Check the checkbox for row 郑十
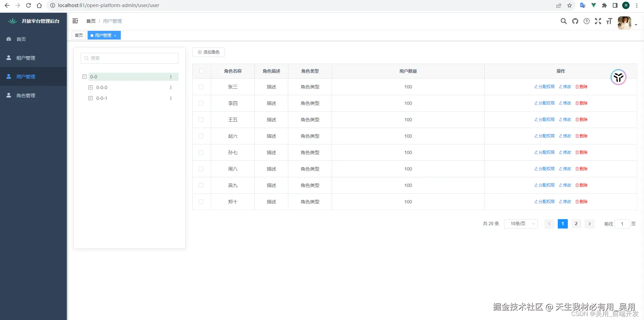 (201, 202)
